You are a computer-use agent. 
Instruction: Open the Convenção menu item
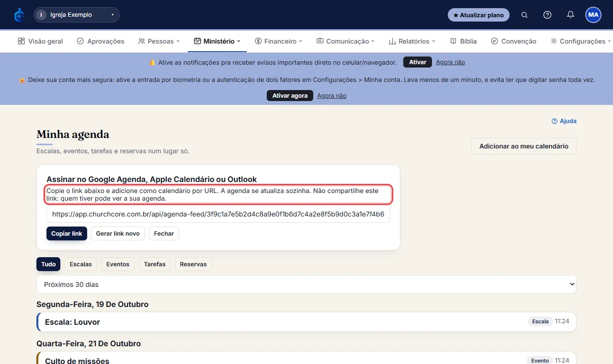coord(514,41)
